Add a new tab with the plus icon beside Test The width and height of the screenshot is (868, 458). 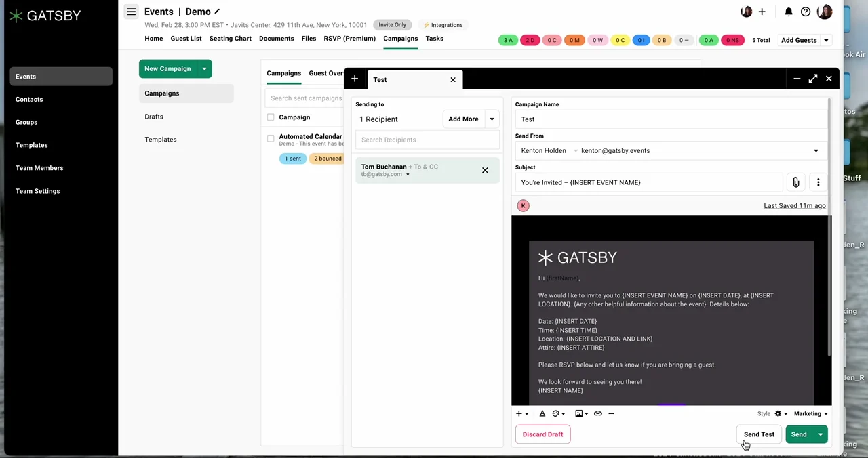coord(354,79)
